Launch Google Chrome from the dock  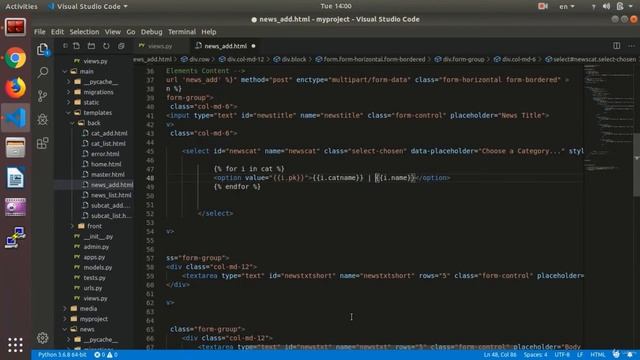pyautogui.click(x=16, y=58)
